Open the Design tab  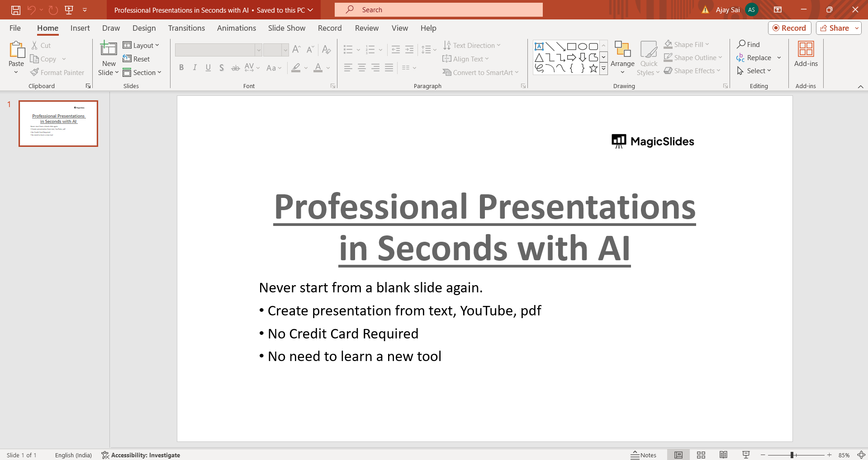(144, 28)
